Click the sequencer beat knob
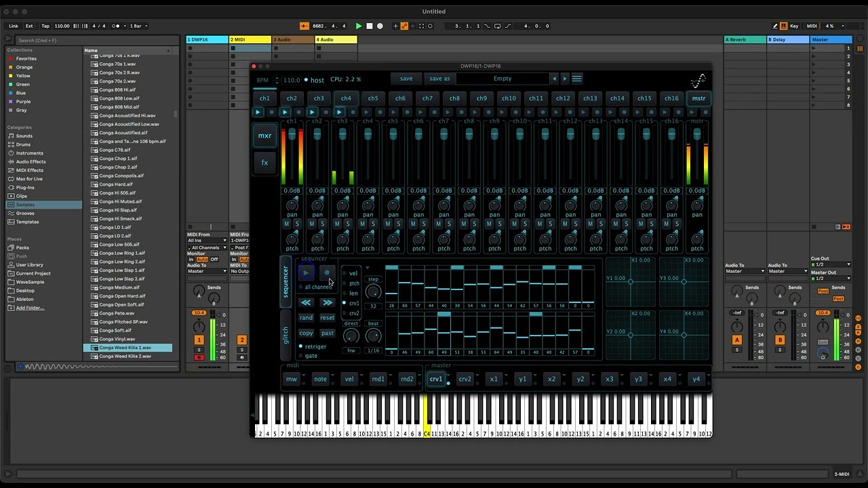The image size is (868, 488). [x=373, y=335]
